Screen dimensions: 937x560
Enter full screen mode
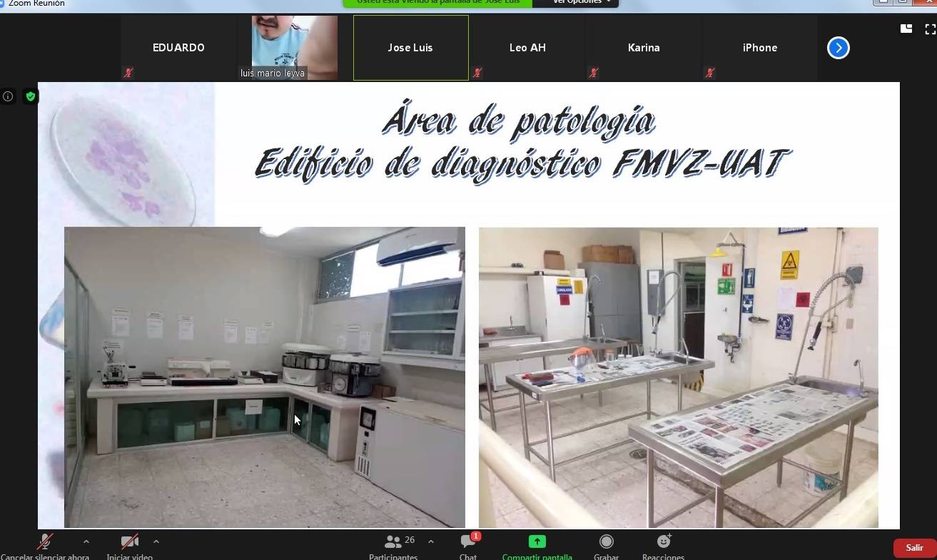pyautogui.click(x=930, y=29)
